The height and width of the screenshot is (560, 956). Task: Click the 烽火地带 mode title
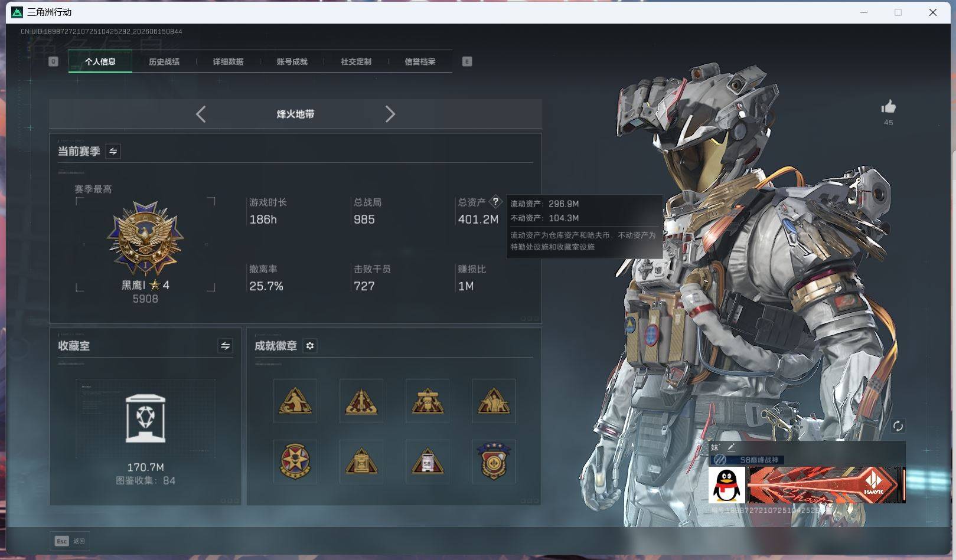[x=295, y=114]
